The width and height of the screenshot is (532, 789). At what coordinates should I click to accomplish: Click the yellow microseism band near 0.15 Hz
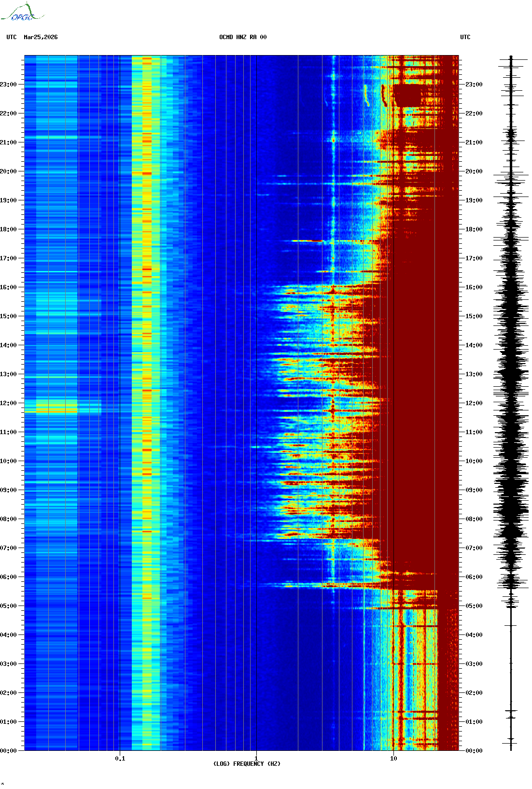(x=146, y=403)
